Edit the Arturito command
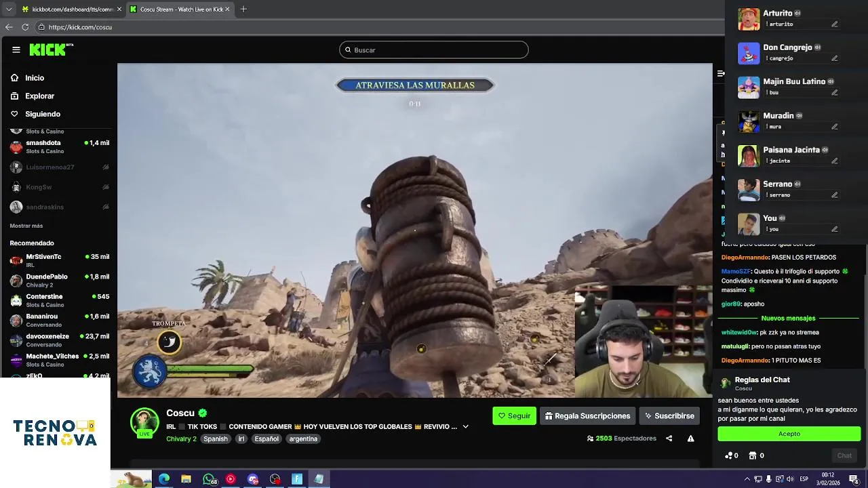 835,24
